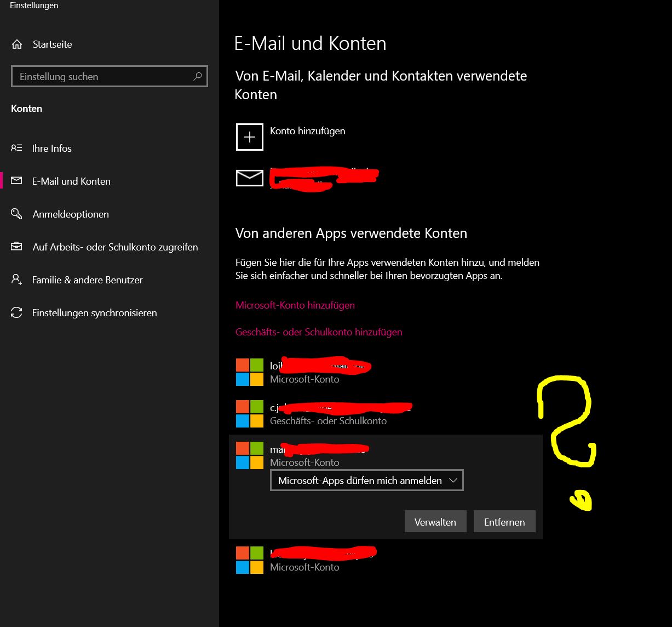Click the Entfernen button
The width and height of the screenshot is (672, 627).
pos(504,522)
